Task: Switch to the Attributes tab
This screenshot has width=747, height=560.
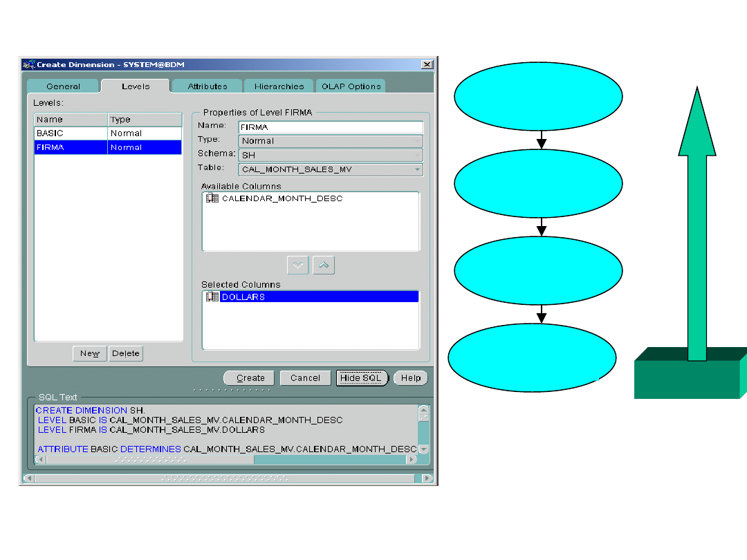Action: [x=207, y=86]
